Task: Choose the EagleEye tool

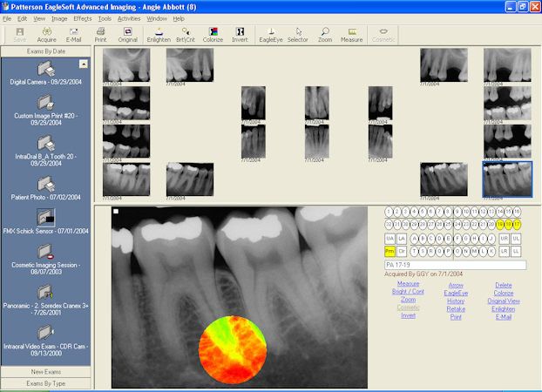Action: [271, 35]
